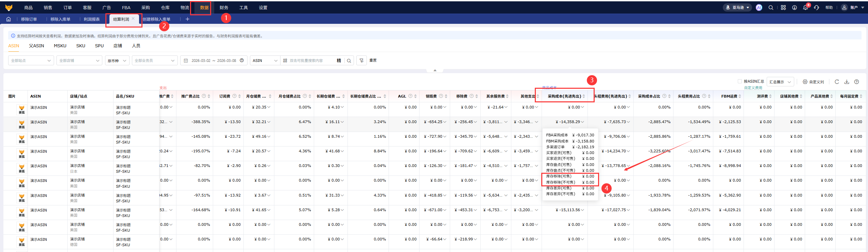Toggle the 精 exact match search option
Viewport: 868px width, 252px height.
339,61
